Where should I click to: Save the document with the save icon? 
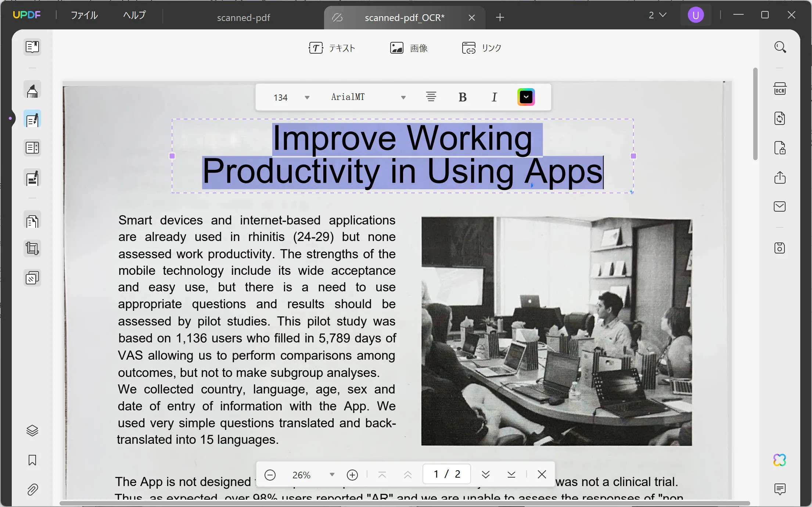tap(780, 248)
